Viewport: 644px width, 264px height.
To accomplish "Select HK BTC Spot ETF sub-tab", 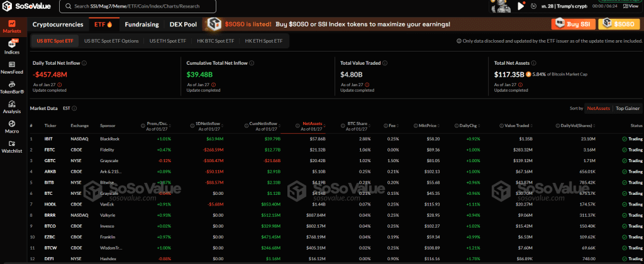I will [216, 41].
